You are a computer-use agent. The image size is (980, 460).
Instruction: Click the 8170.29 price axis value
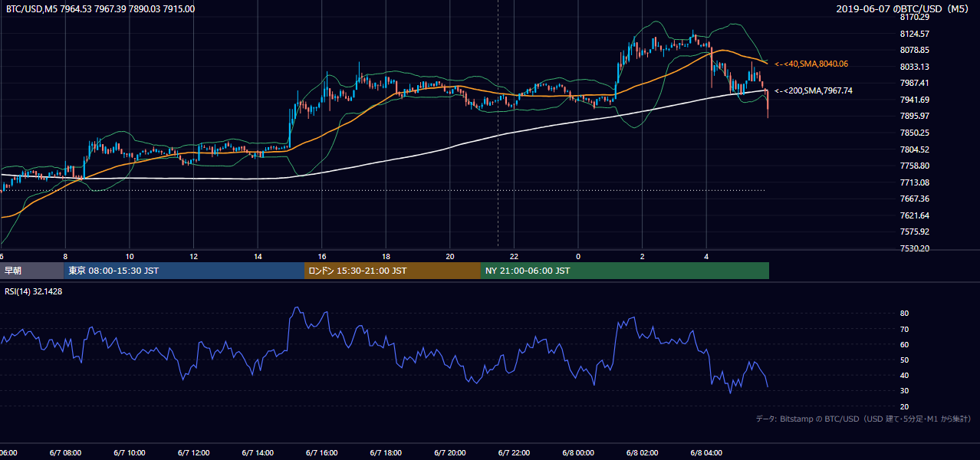(x=914, y=17)
